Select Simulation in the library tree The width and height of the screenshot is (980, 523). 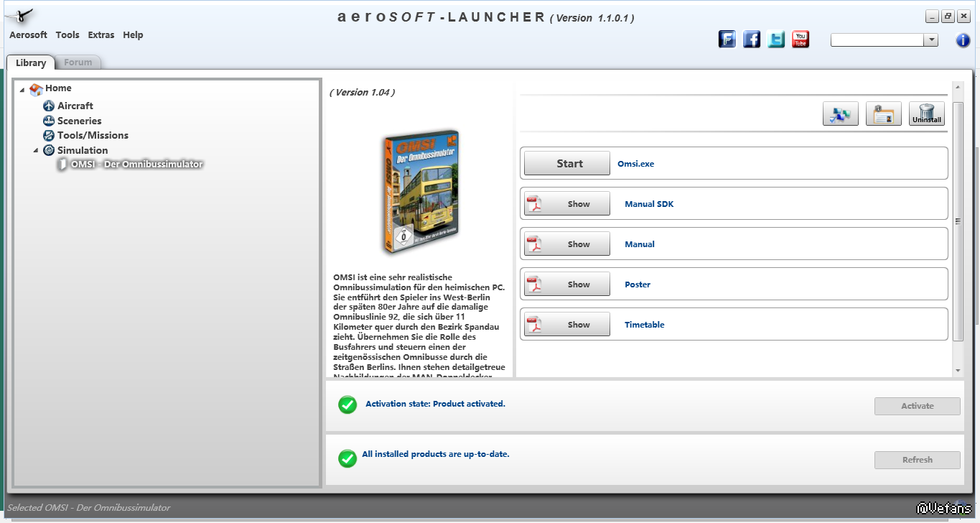(83, 151)
